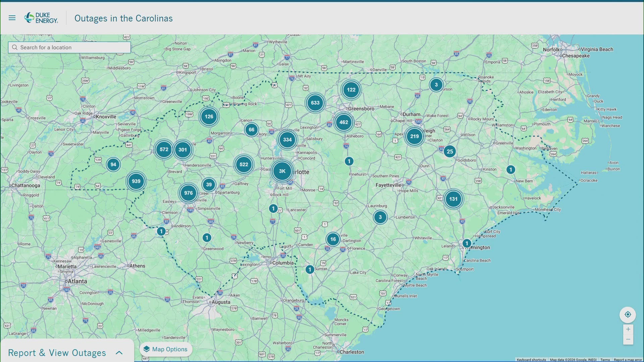Select the 301 outage cluster

tap(182, 149)
